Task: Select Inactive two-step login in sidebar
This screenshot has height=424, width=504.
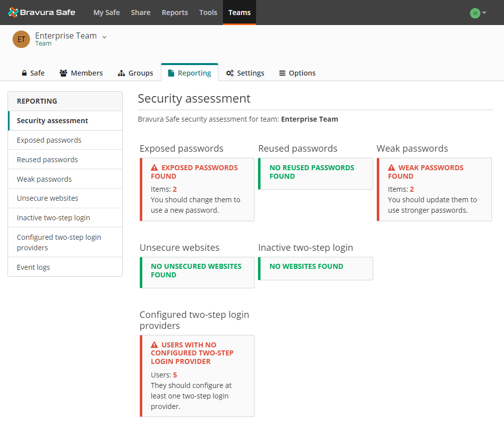Action: point(53,218)
